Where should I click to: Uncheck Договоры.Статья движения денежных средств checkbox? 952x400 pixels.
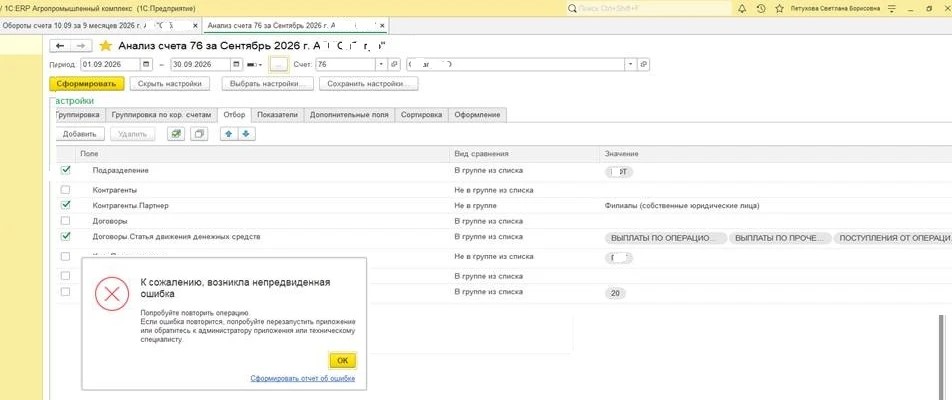[66, 236]
